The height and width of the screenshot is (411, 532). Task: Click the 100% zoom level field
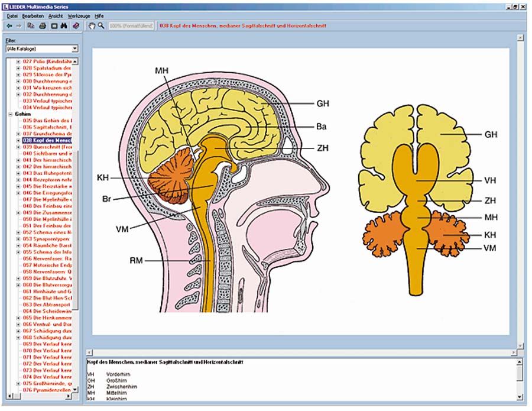pos(131,26)
